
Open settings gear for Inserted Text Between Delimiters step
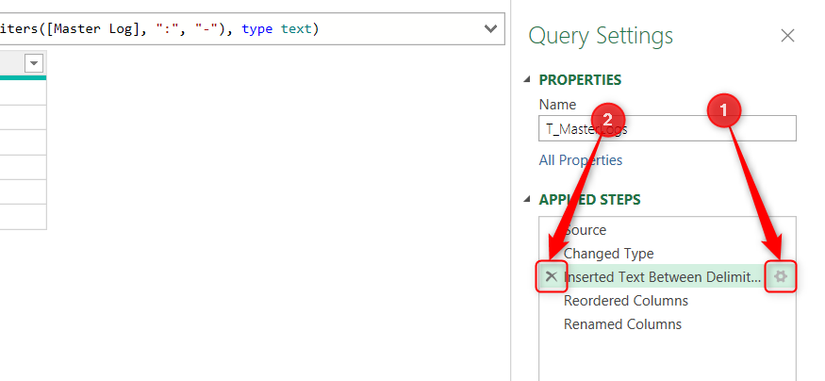pyautogui.click(x=780, y=276)
